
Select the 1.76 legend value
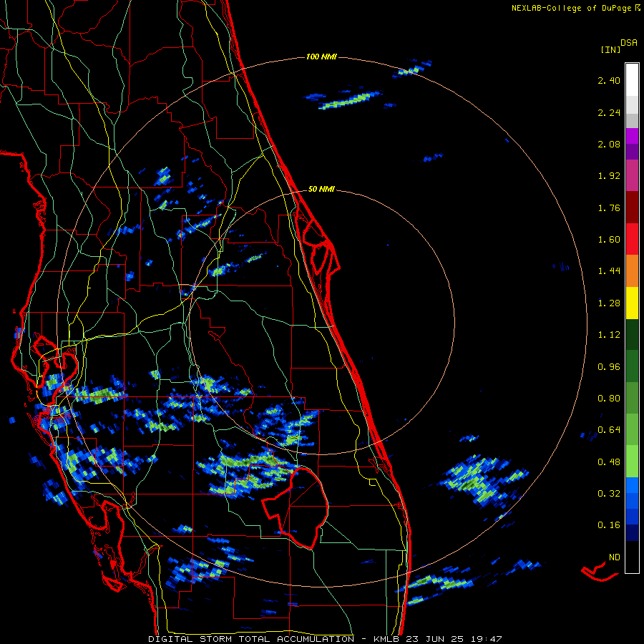(x=609, y=208)
